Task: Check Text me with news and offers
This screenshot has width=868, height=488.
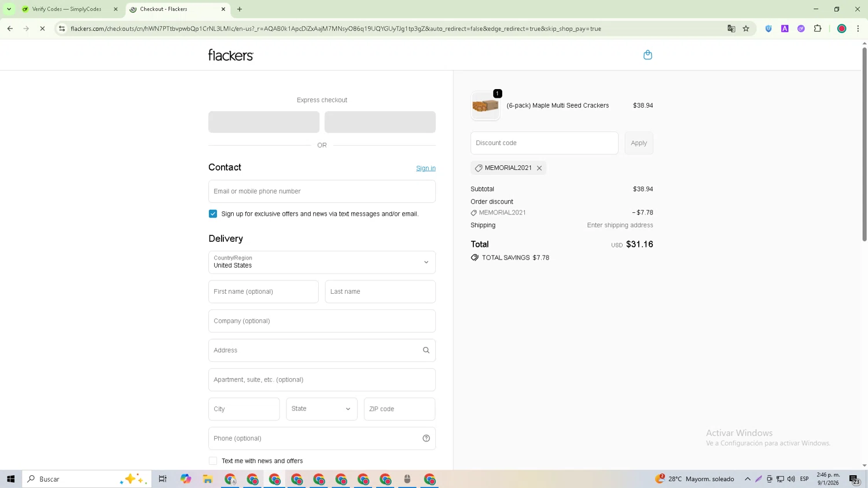Action: [213, 461]
